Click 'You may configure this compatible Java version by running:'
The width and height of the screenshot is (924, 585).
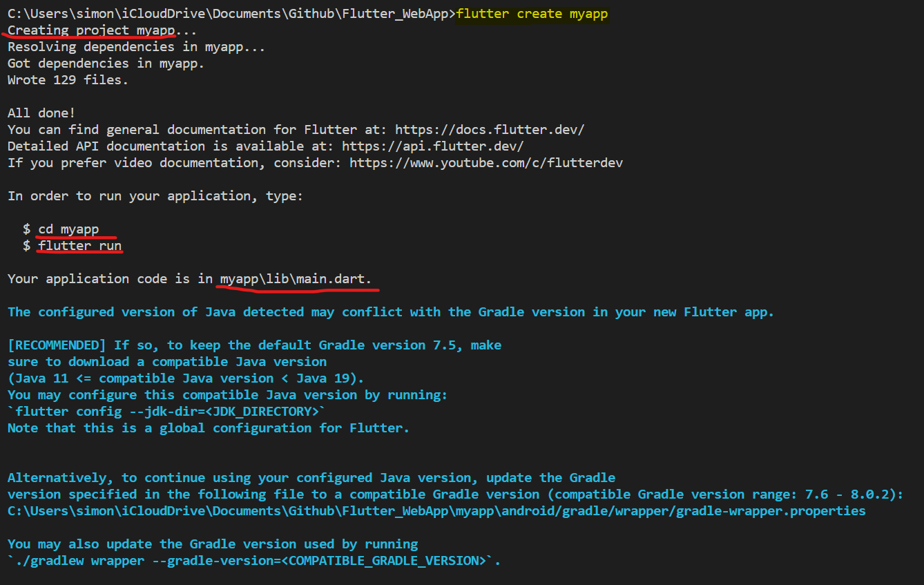tap(228, 395)
